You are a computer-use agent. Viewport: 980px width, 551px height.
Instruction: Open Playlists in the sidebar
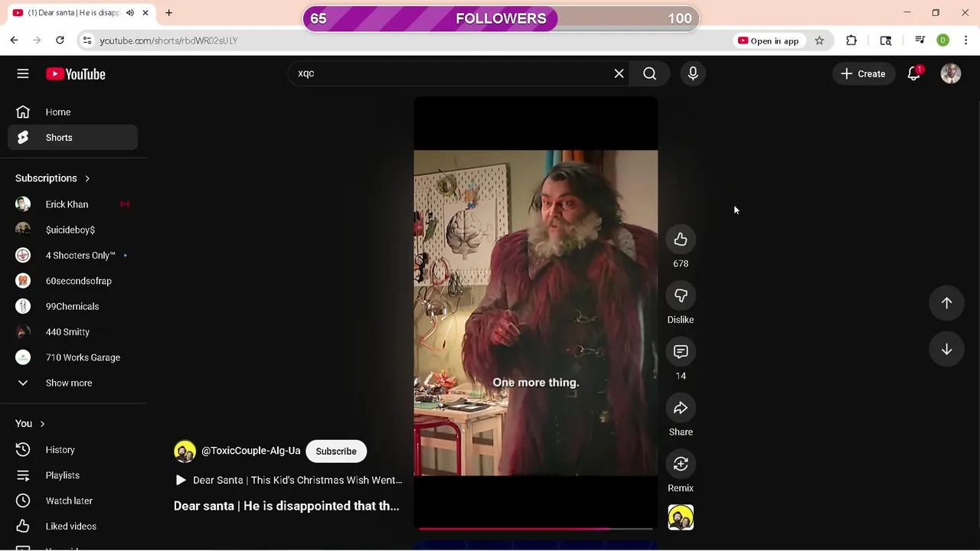[x=73, y=475]
